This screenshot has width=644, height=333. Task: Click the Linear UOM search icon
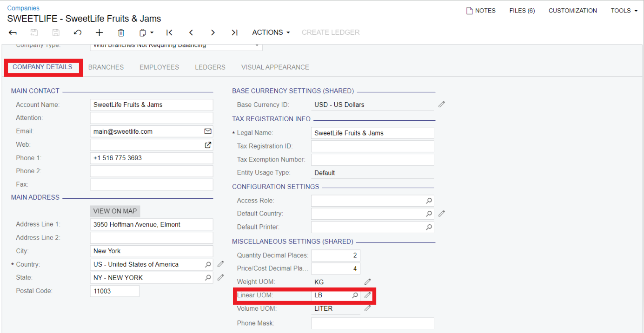[x=355, y=295]
